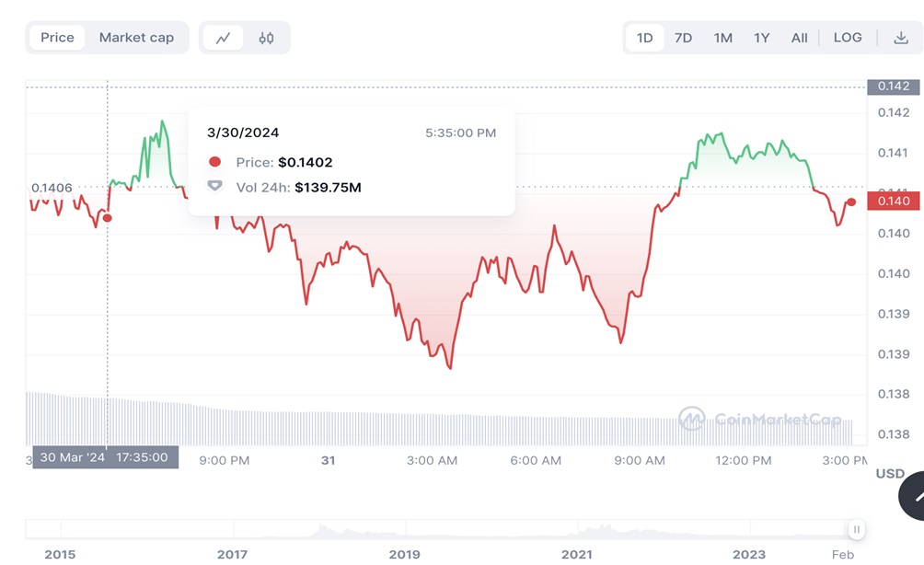Switch to line chart view icon

pyautogui.click(x=224, y=38)
